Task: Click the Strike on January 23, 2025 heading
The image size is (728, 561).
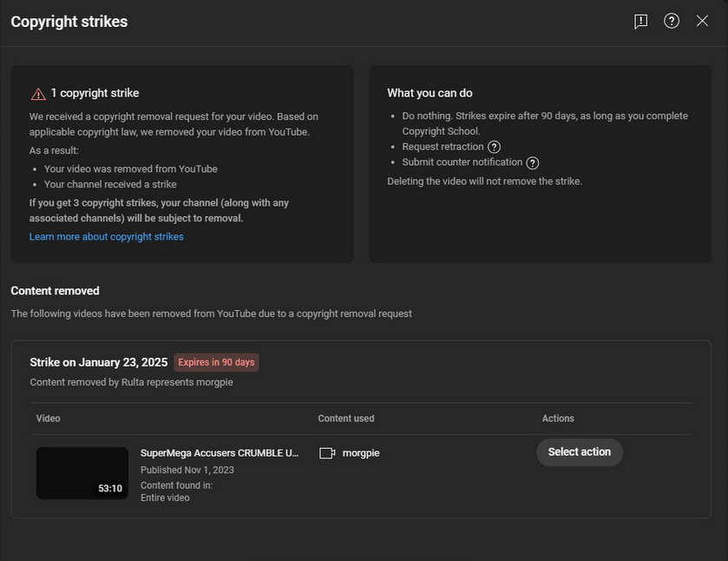Action: [x=98, y=362]
